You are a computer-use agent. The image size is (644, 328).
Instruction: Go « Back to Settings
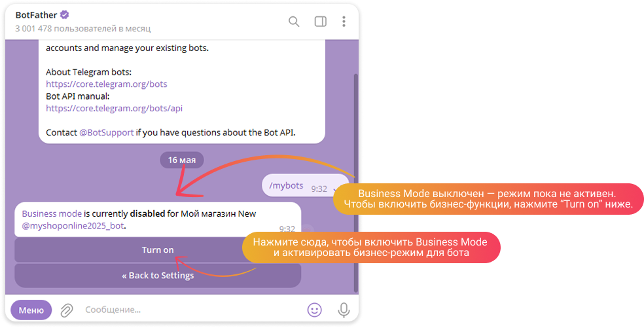(158, 276)
